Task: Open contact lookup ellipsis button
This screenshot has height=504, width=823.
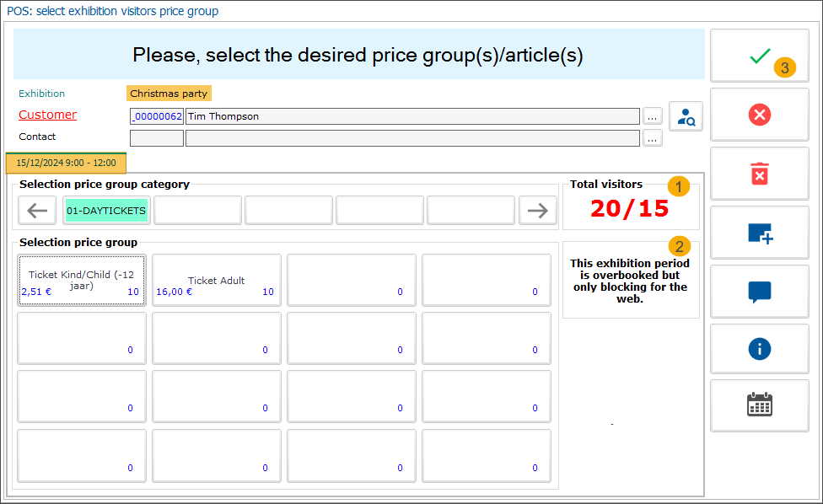Action: 653,138
